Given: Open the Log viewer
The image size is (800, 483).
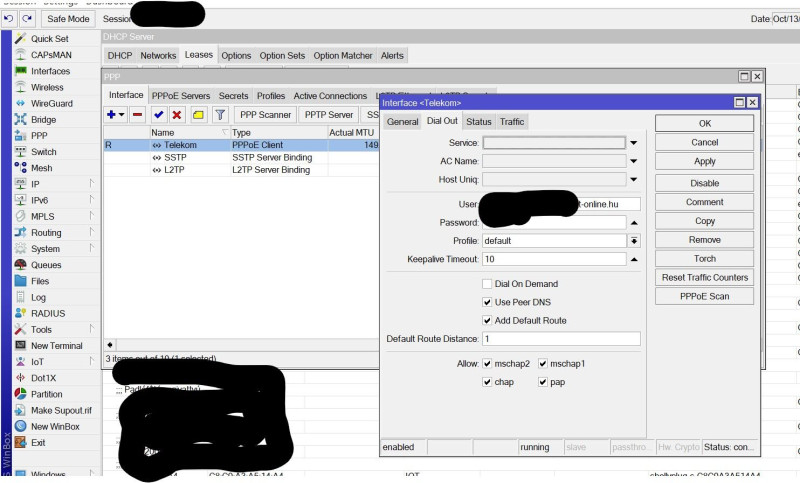Looking at the screenshot, I should 38,297.
